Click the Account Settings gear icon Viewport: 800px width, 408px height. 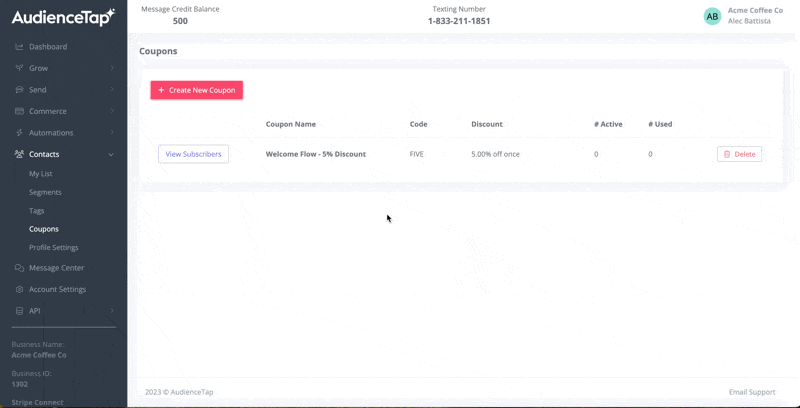[19, 289]
